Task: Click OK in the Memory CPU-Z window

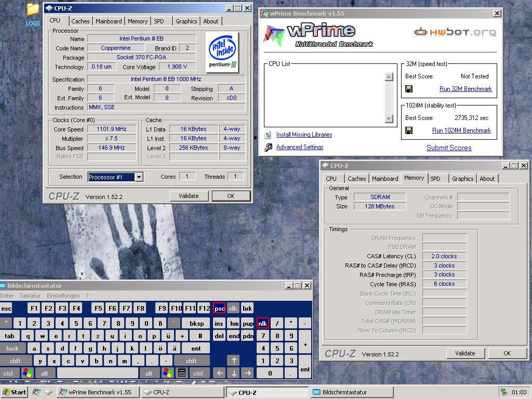Action: pos(507,353)
